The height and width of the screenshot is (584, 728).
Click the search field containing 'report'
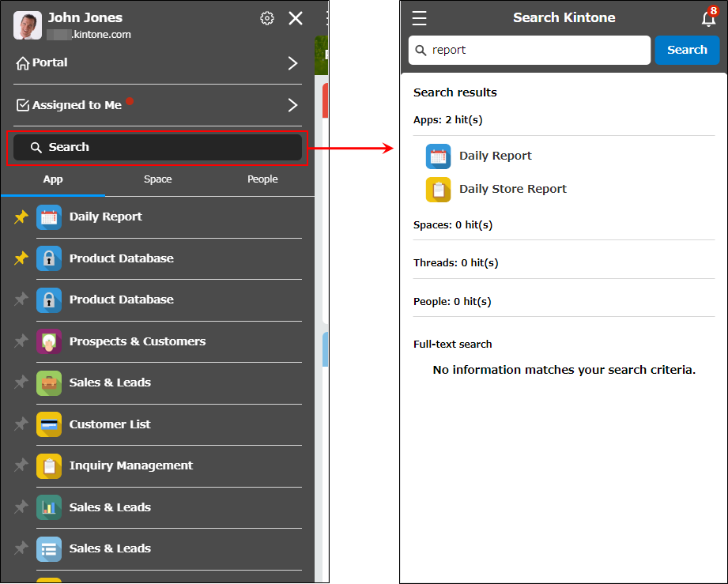tap(528, 50)
